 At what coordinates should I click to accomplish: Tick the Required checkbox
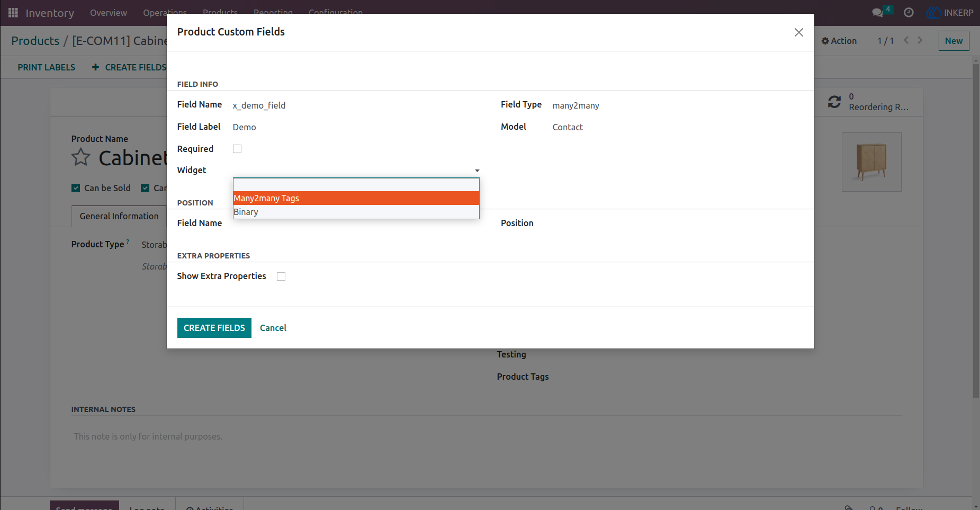(x=237, y=149)
